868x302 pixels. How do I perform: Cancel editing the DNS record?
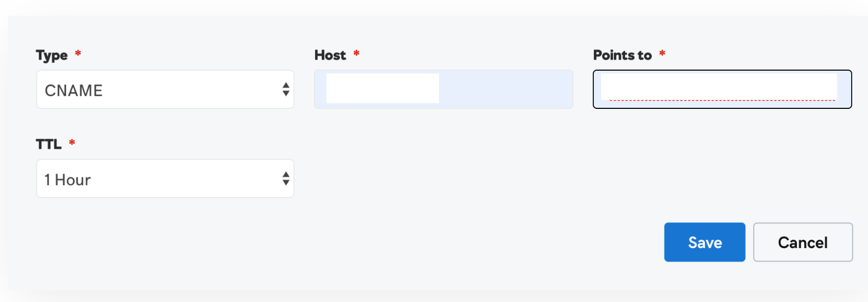(x=802, y=242)
